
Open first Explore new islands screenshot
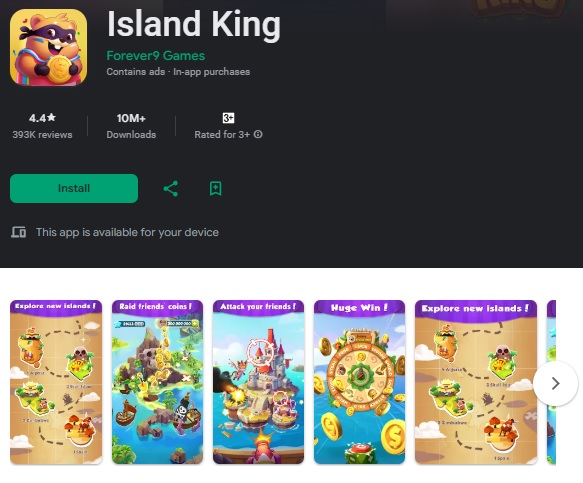[56, 382]
